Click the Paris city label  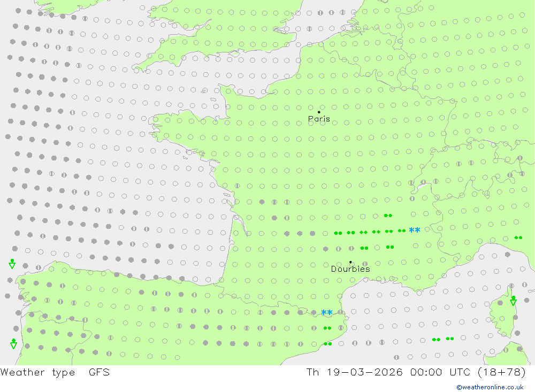319,119
